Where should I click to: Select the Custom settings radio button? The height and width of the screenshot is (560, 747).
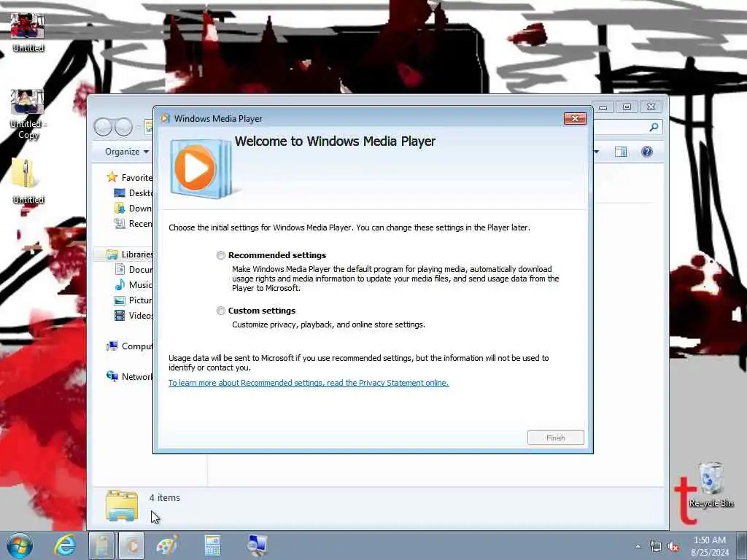point(220,311)
